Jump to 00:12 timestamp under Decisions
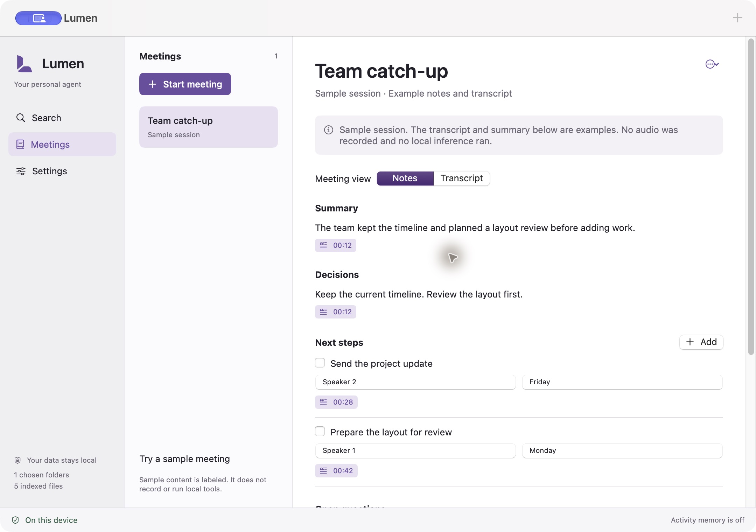Viewport: 756px width, 532px height. coord(336,312)
